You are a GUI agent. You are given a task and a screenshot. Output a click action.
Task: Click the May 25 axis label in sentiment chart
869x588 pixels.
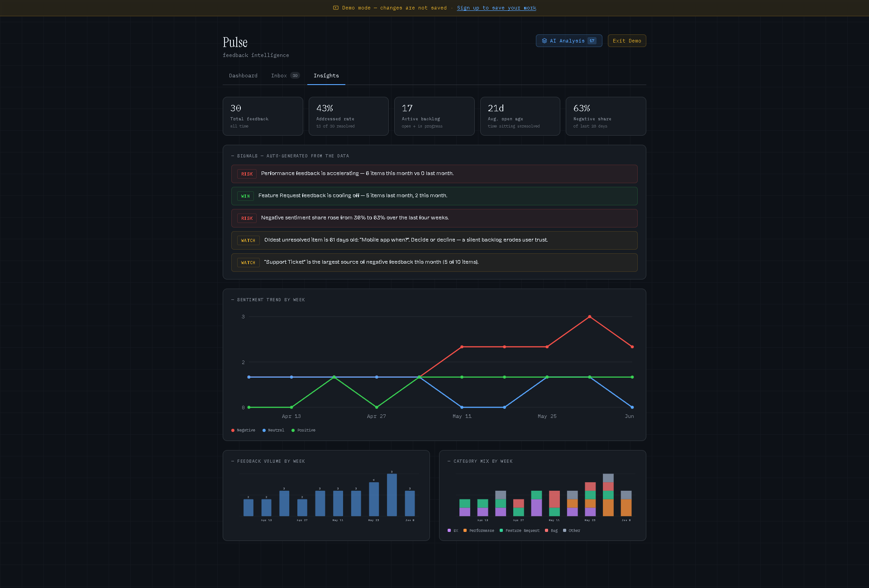tap(547, 416)
